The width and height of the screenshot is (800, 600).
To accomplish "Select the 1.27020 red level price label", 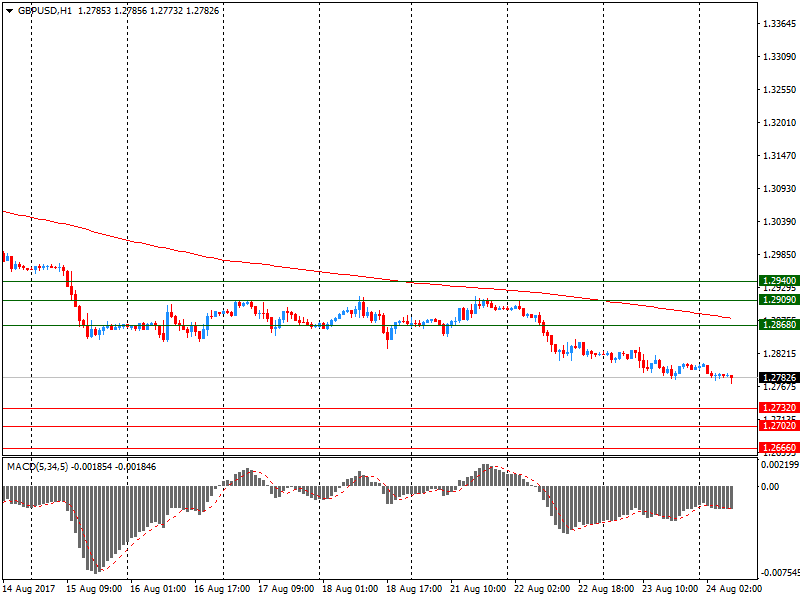I will pos(779,426).
